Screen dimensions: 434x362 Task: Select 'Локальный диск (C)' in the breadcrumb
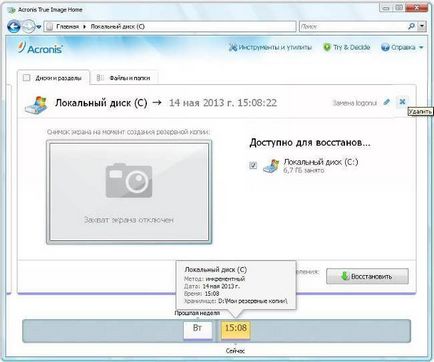[117, 27]
